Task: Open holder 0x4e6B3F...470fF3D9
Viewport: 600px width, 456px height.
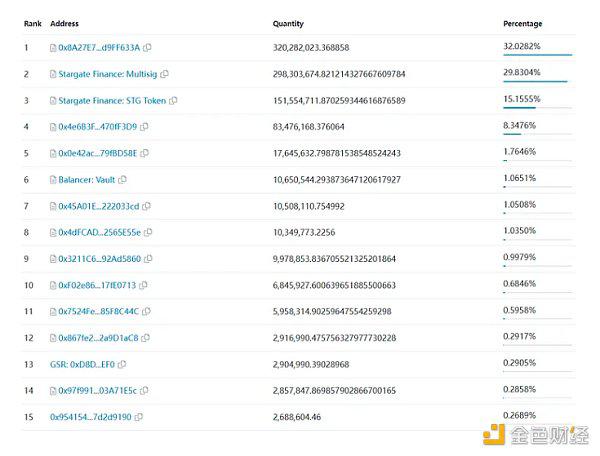Action: click(x=98, y=127)
